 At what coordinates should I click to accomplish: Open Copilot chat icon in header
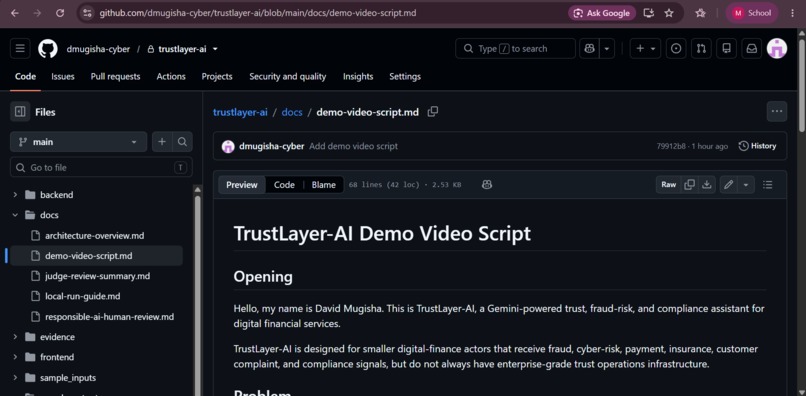click(x=589, y=49)
